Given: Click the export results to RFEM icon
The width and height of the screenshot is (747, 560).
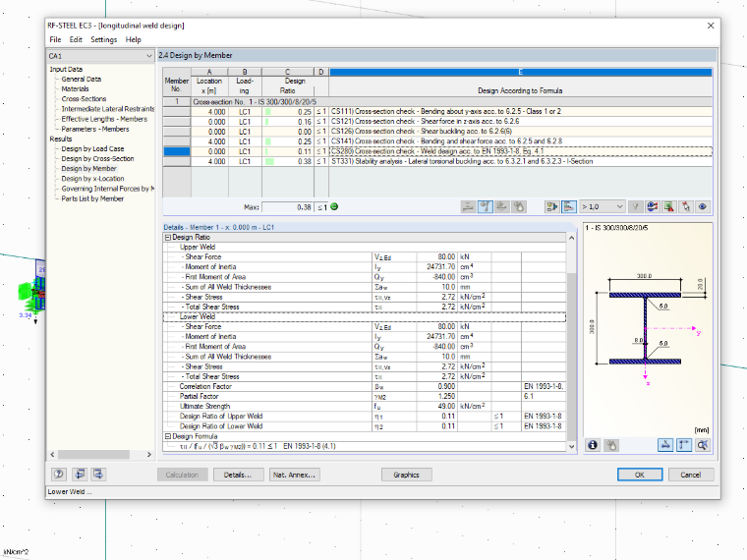Looking at the screenshot, I should pyautogui.click(x=551, y=206).
